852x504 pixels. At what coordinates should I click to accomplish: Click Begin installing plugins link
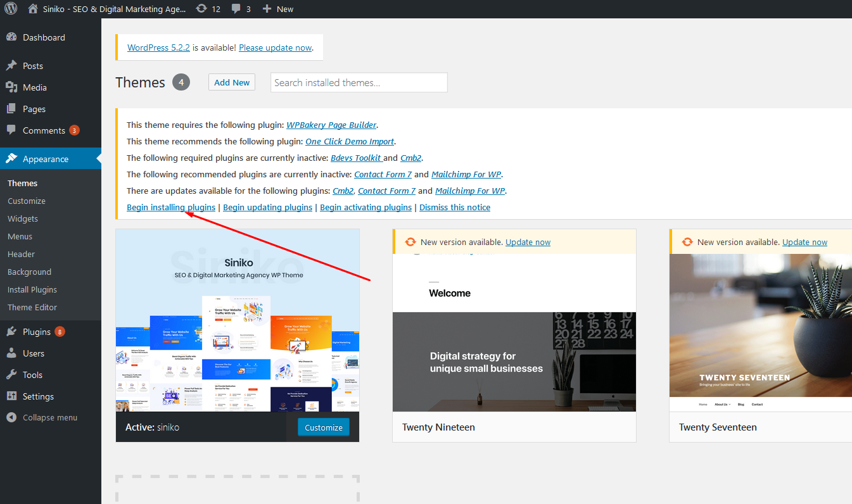coord(171,207)
